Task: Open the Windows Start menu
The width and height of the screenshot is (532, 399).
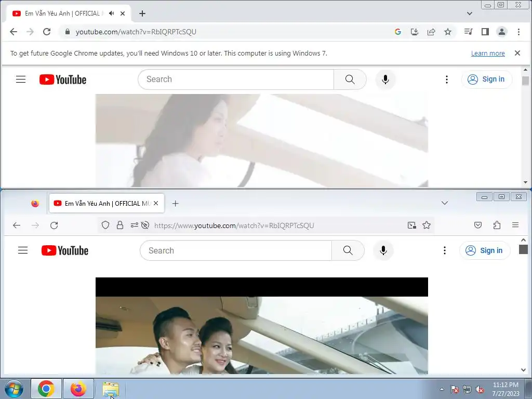Action: (x=14, y=389)
